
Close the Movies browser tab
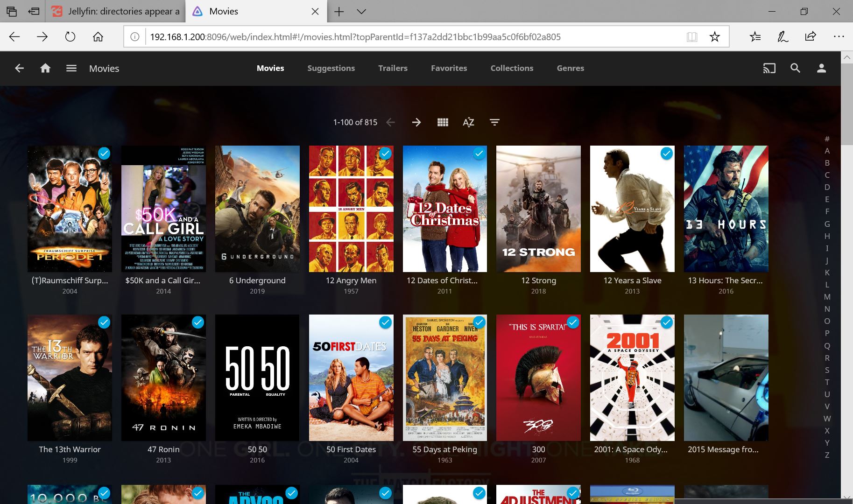point(315,12)
